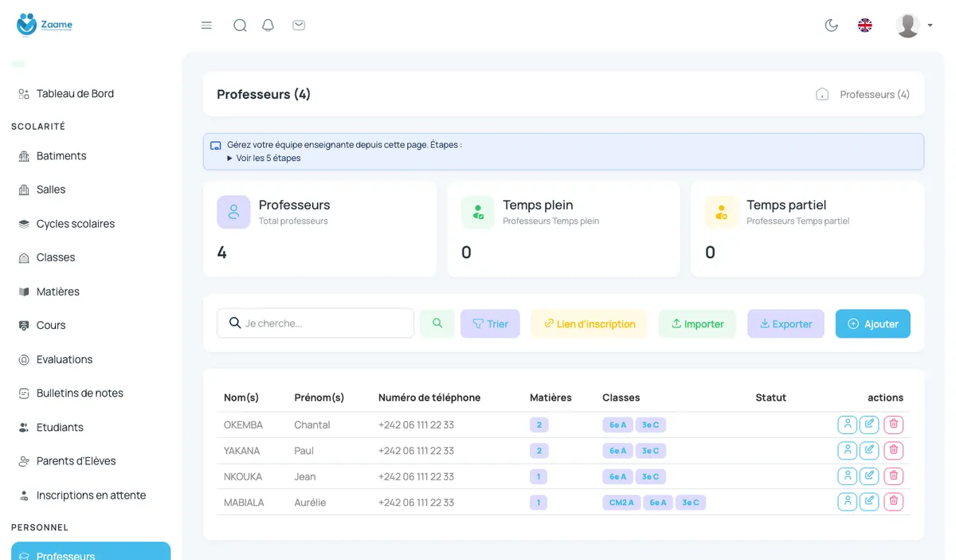Toggle dark mode with the moon icon
This screenshot has width=956, height=560.
[832, 25]
